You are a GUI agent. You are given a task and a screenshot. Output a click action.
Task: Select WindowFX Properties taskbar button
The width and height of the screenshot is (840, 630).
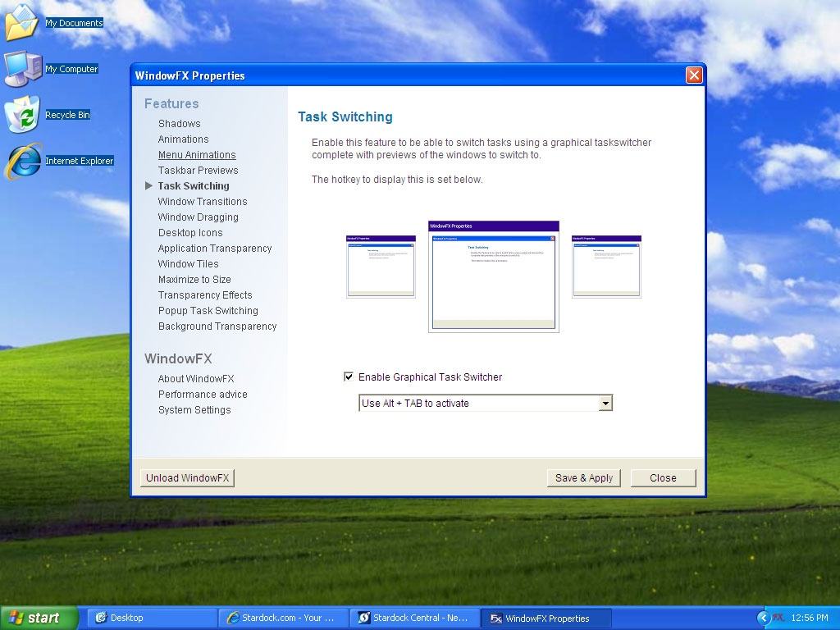click(x=546, y=619)
